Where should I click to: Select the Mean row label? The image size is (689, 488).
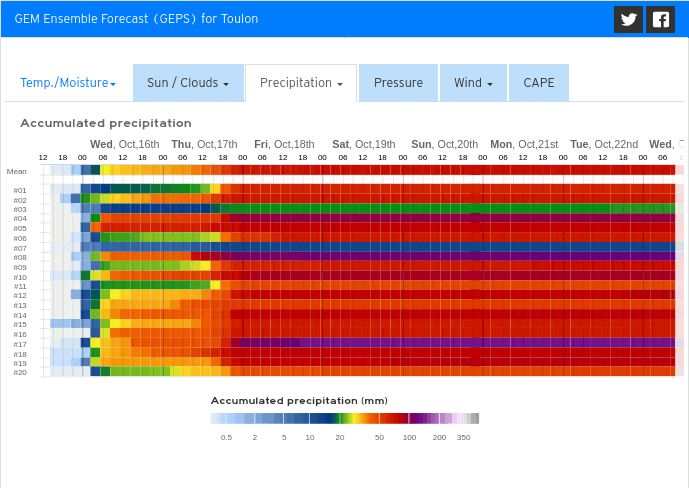point(17,171)
